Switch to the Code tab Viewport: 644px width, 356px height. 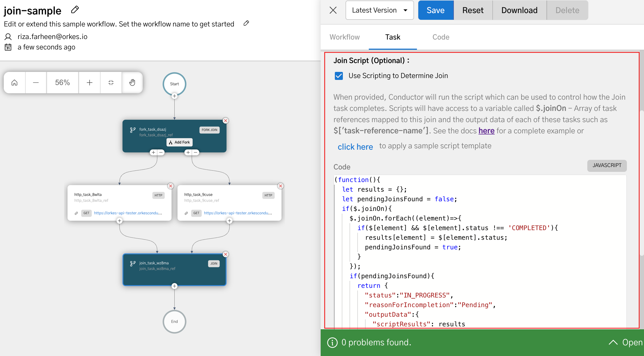tap(441, 37)
